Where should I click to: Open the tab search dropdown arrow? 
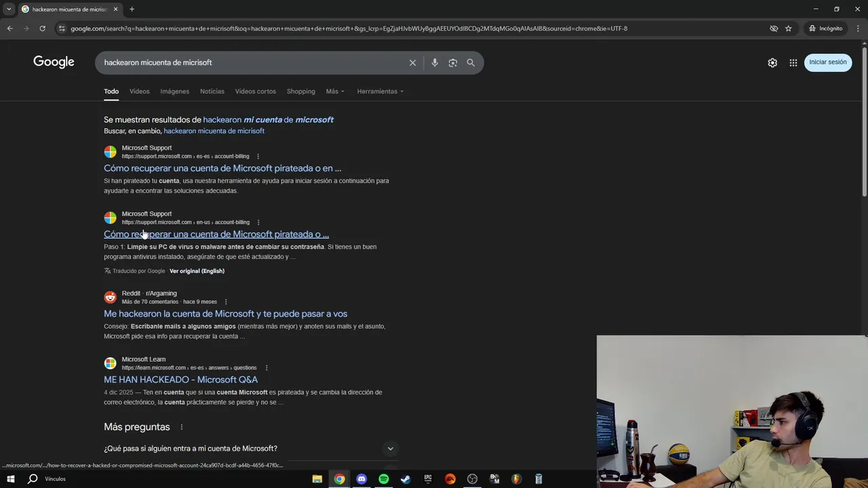point(9,9)
